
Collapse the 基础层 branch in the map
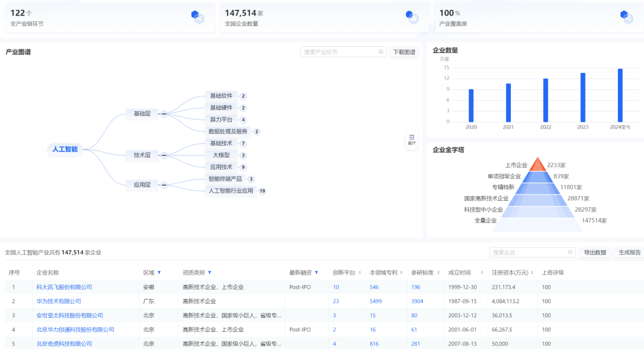point(164,114)
